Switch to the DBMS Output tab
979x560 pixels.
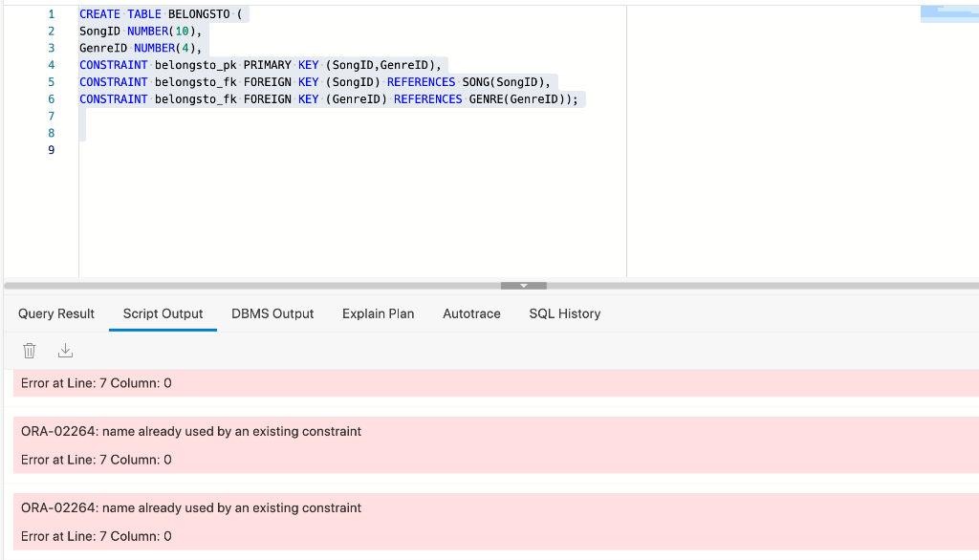click(x=272, y=313)
